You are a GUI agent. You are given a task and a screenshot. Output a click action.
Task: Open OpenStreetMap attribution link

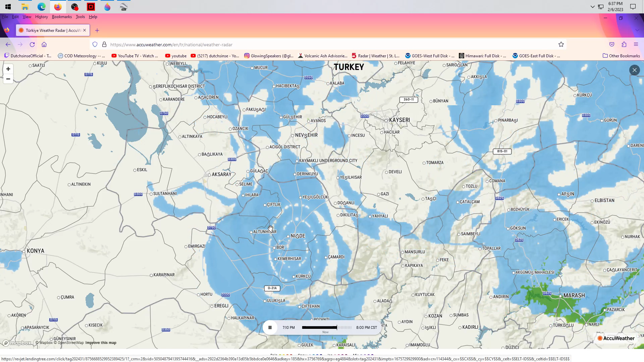click(x=69, y=343)
